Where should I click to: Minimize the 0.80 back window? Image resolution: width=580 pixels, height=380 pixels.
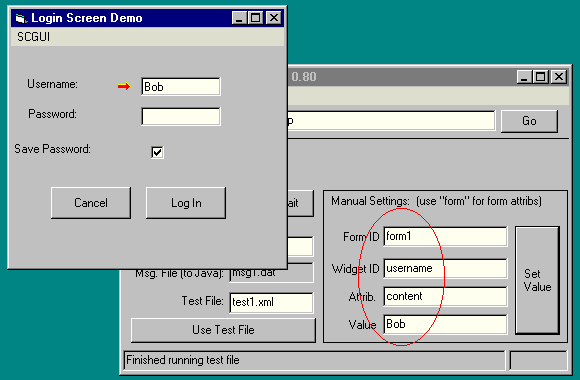pyautogui.click(x=525, y=77)
